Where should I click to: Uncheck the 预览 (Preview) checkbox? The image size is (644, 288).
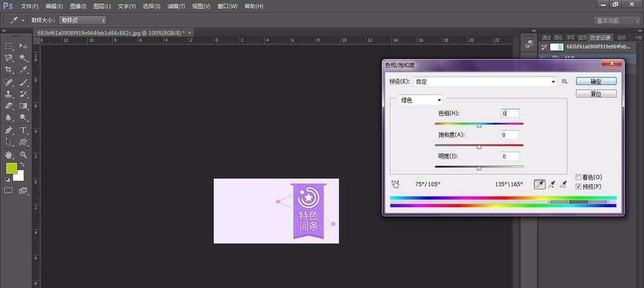pyautogui.click(x=578, y=186)
